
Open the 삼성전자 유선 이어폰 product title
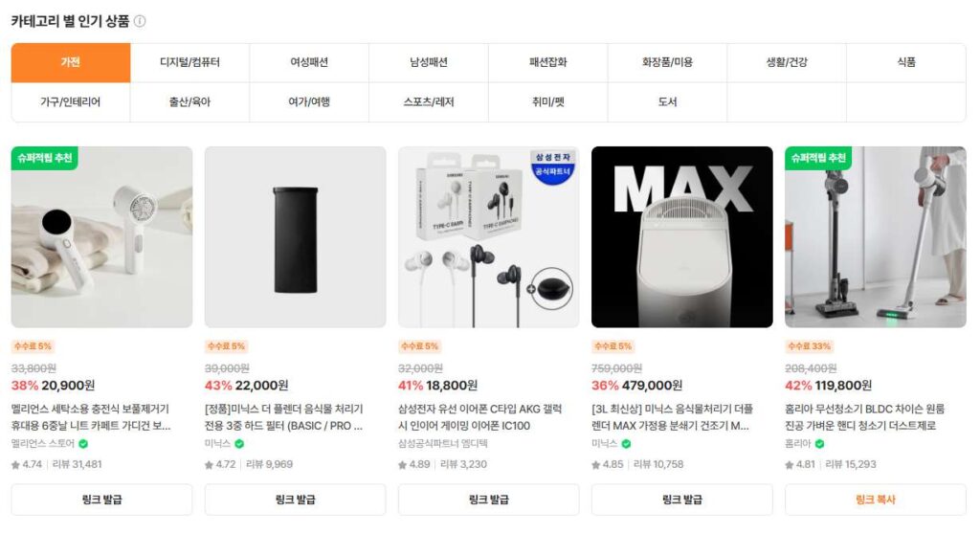tap(480, 417)
